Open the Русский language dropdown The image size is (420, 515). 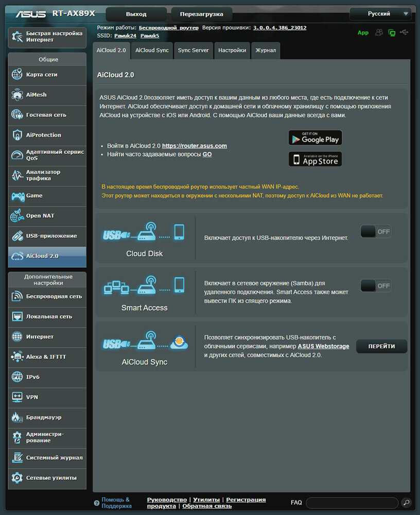coord(380,14)
